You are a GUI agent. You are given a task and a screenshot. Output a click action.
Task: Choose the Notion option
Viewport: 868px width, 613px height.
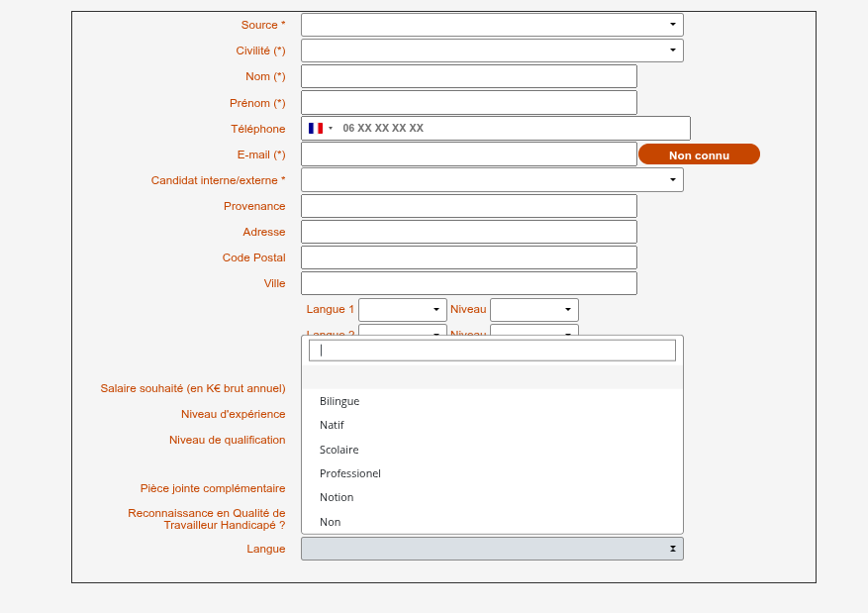pos(337,497)
